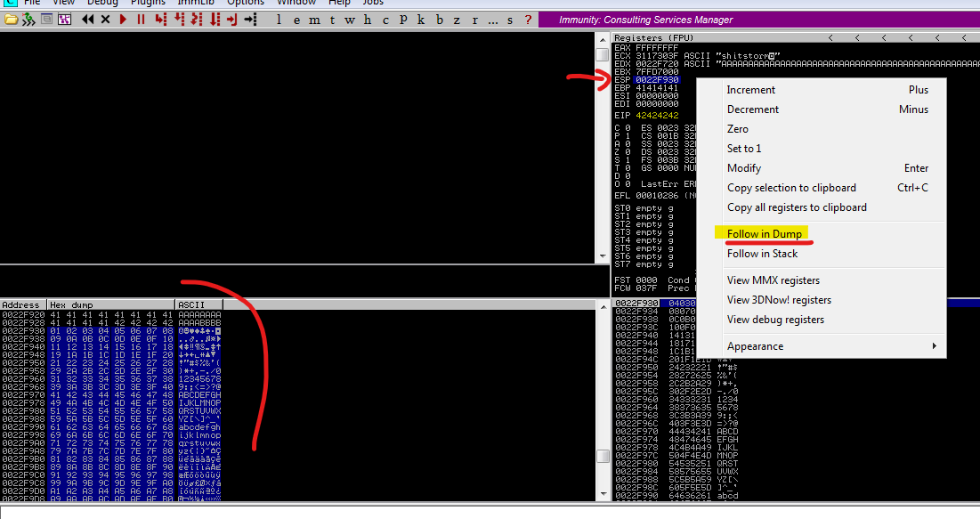This screenshot has width=980, height=519.
Task: Show executable modules with the 'e' icon
Action: coord(296,20)
